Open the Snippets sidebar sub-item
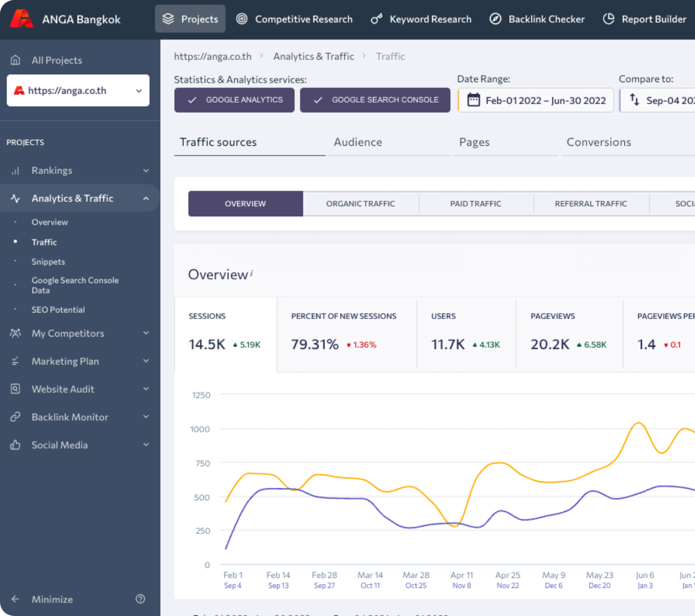Viewport: 695px width, 616px height. (x=48, y=261)
